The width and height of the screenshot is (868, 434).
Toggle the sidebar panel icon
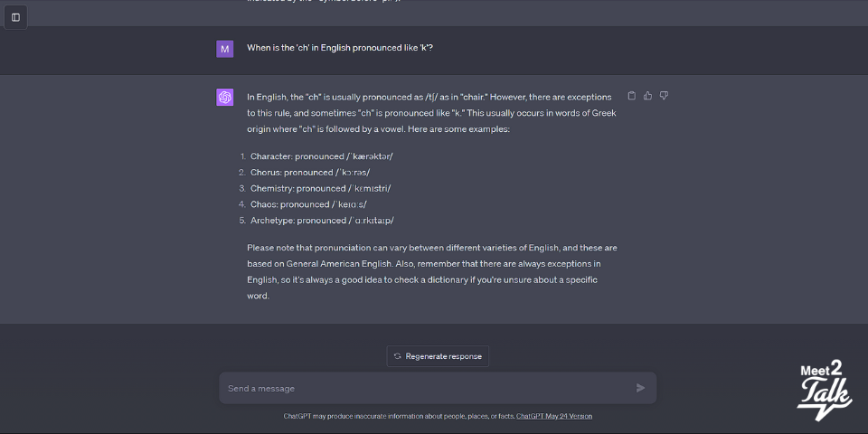coord(15,17)
